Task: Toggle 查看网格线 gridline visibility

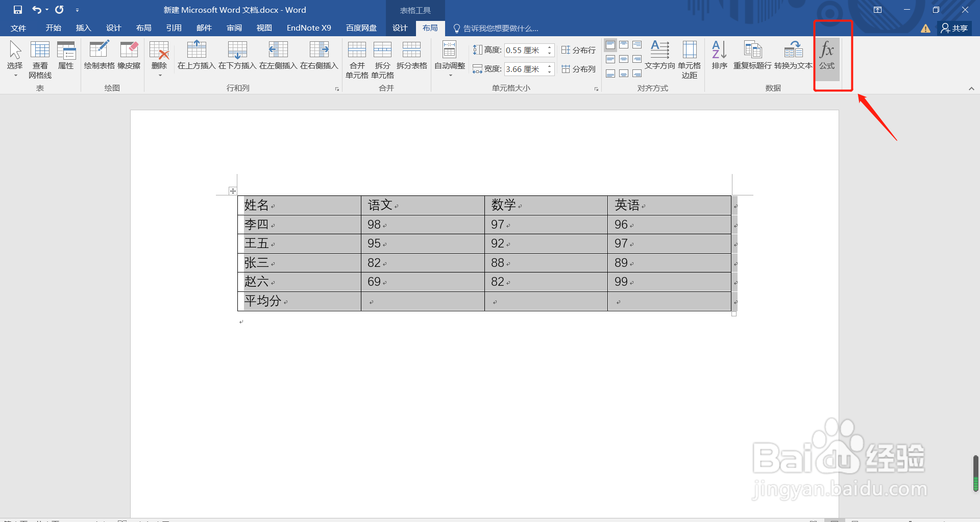Action: tap(40, 57)
